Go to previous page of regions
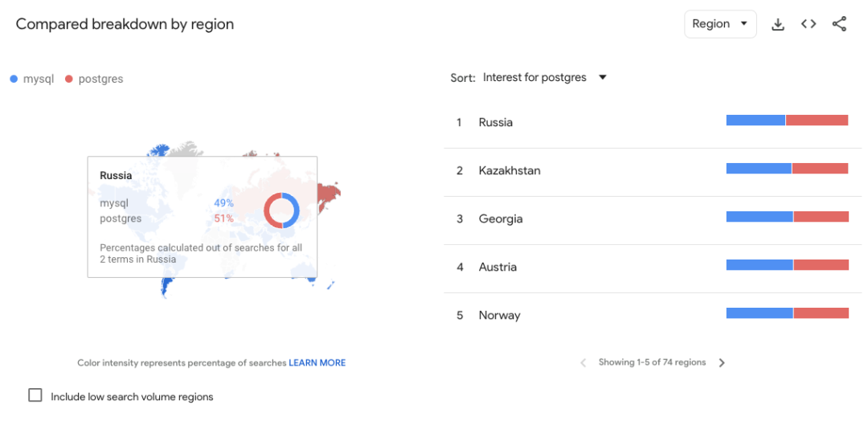 pyautogui.click(x=583, y=363)
